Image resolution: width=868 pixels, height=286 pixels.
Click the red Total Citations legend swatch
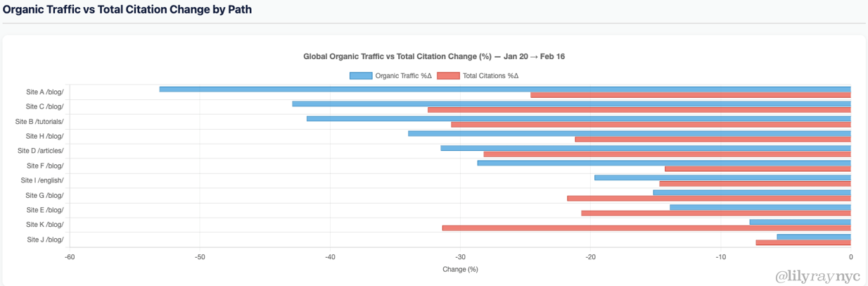448,76
